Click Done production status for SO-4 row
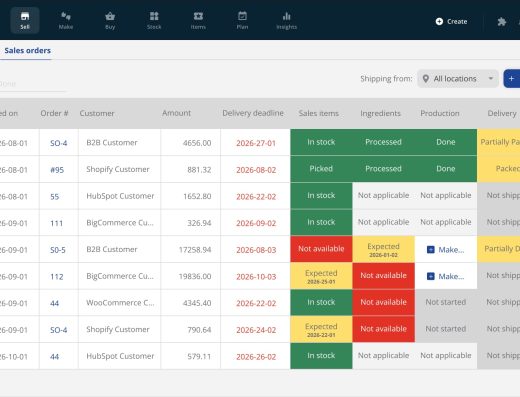Screen dimensions: 520x397 [446, 142]
